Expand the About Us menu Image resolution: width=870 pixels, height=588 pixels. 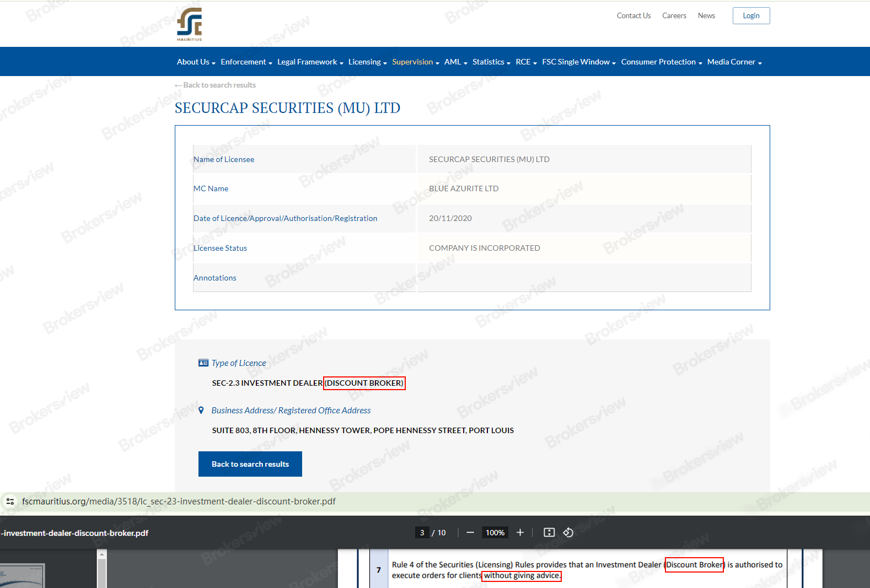coord(196,62)
